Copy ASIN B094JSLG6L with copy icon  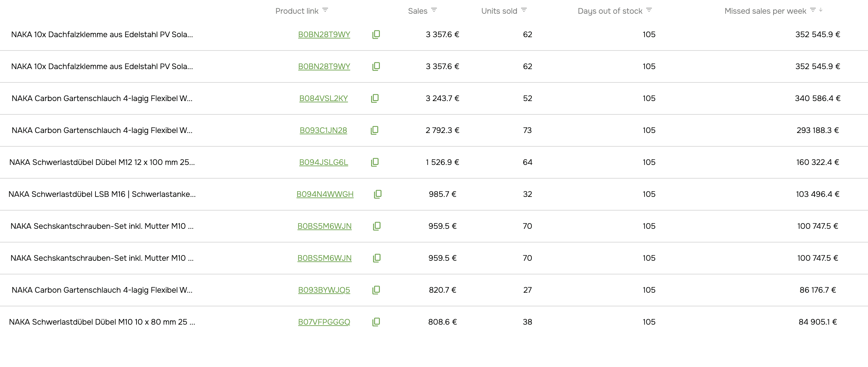[375, 162]
